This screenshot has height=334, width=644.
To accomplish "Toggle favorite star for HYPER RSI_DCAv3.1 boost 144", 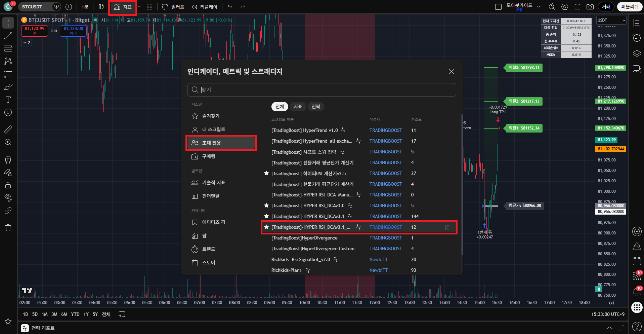I will coord(266,216).
